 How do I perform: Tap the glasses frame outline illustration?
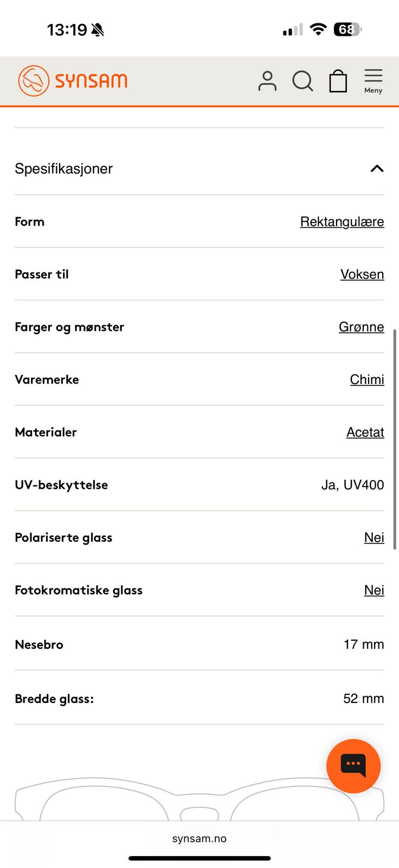coord(200,798)
